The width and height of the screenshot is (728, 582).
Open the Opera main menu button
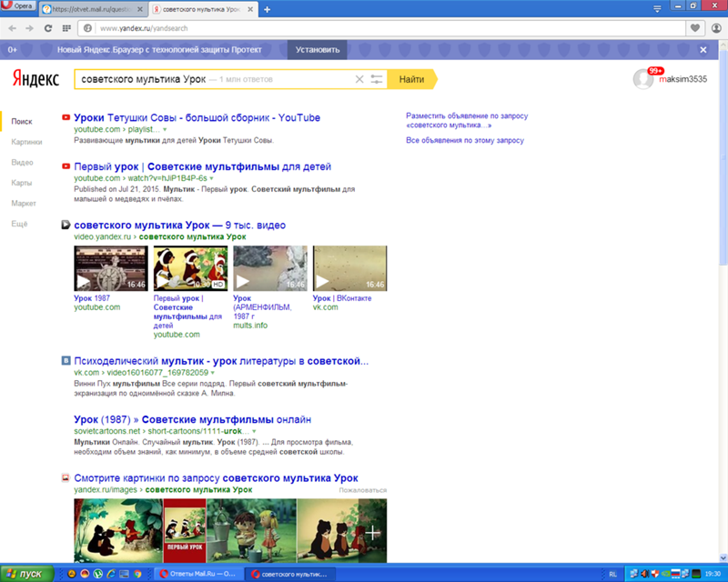click(17, 6)
